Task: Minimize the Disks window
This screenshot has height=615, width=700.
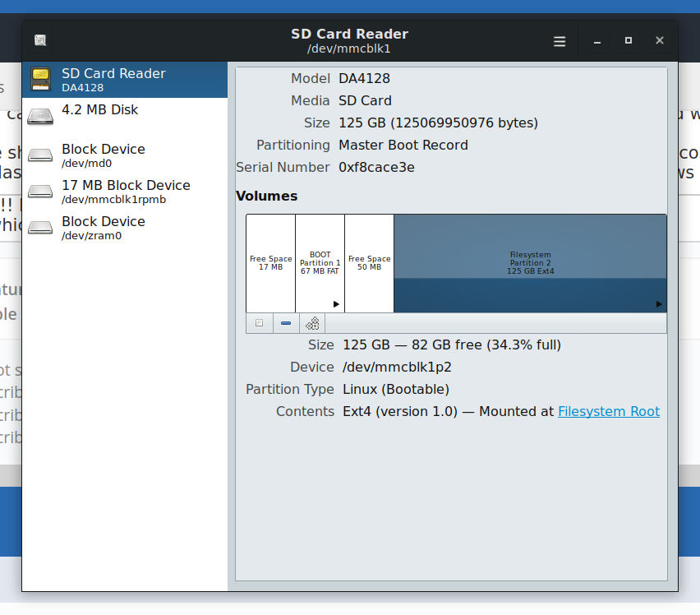Action: pos(597,41)
